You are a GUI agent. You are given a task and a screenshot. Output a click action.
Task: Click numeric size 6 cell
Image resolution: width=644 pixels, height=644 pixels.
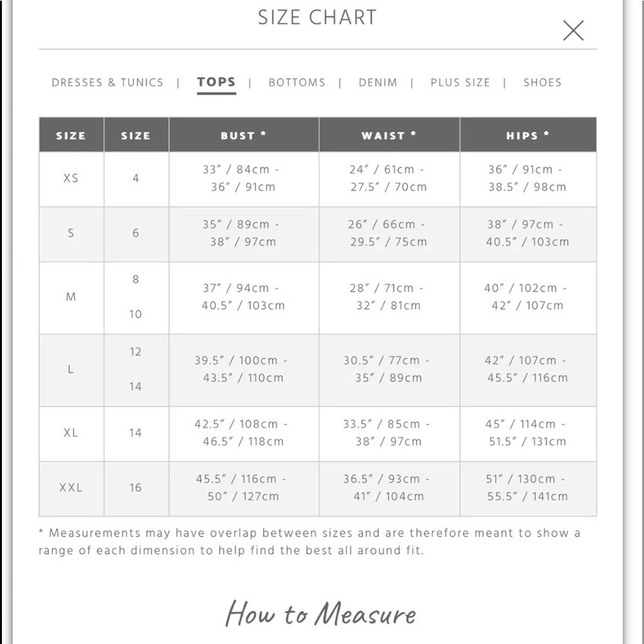tap(136, 234)
